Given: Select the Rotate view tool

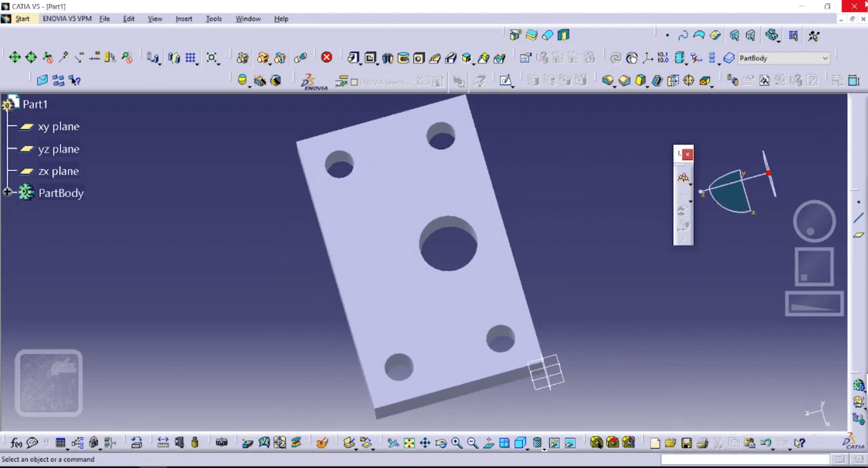Looking at the screenshot, I should point(441,444).
